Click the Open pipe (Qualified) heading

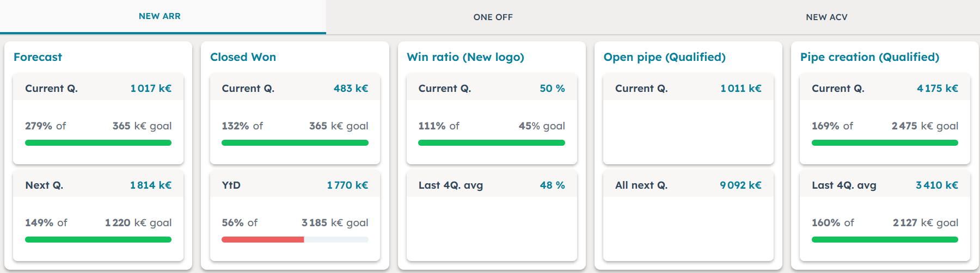(x=664, y=57)
